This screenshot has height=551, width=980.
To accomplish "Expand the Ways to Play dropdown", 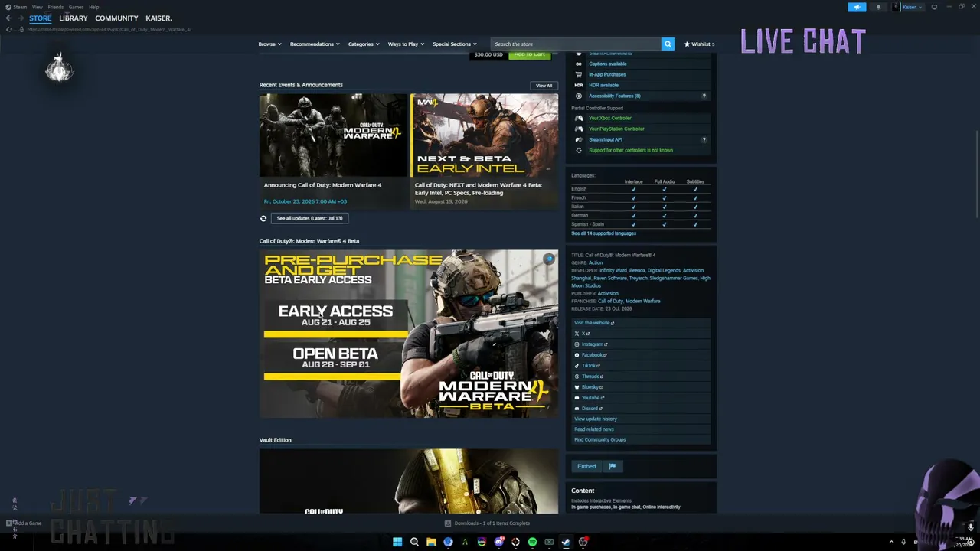I will [x=406, y=44].
